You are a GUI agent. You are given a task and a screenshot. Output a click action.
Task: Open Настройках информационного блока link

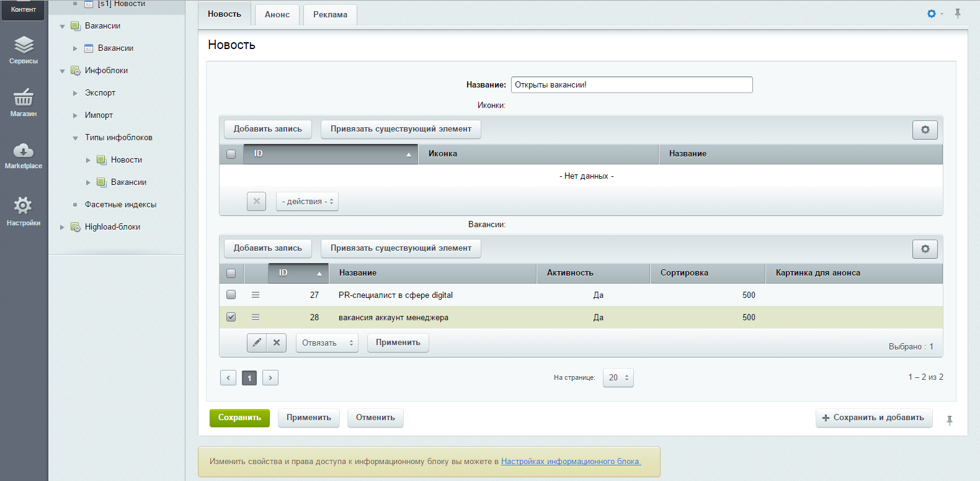coord(571,461)
